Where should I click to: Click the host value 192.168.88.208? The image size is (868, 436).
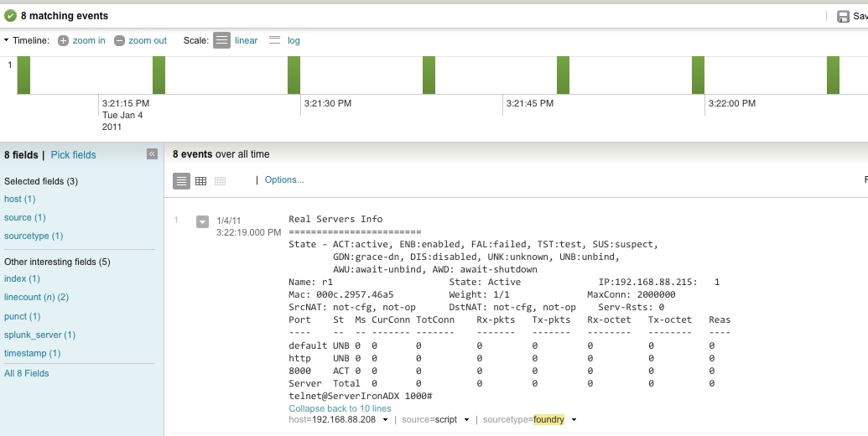click(343, 419)
